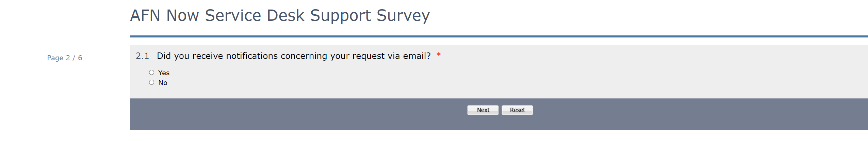Viewport: 868px width, 141px height.
Task: Choose the "No" radio button
Action: pyautogui.click(x=151, y=82)
